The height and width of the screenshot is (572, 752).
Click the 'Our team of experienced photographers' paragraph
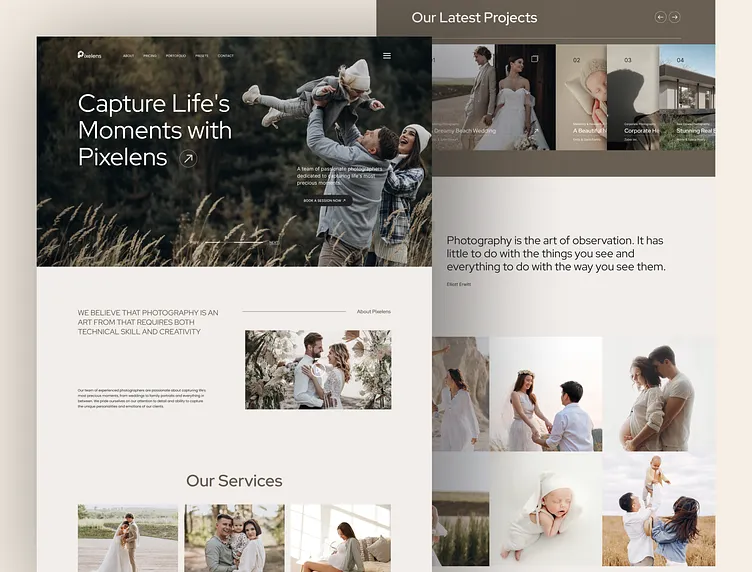point(142,398)
